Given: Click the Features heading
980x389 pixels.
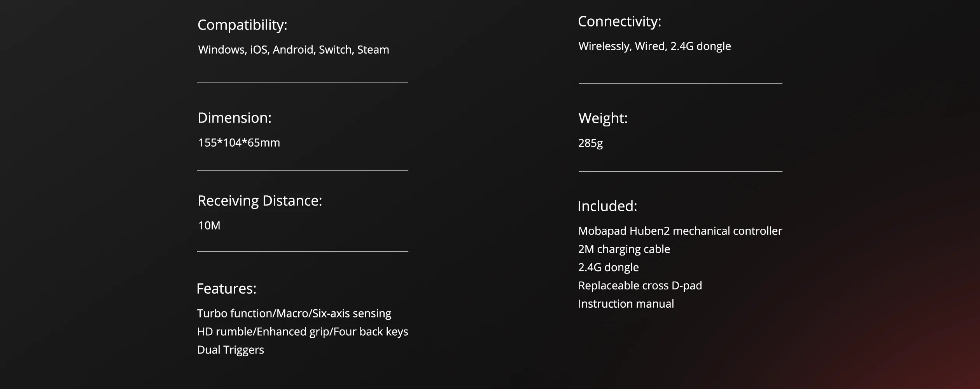Looking at the screenshot, I should [226, 289].
